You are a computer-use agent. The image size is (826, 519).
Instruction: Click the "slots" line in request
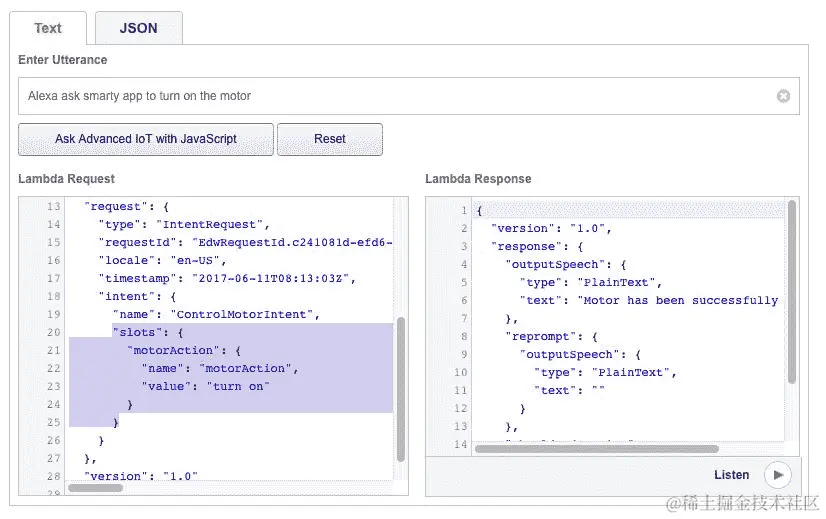(x=148, y=332)
